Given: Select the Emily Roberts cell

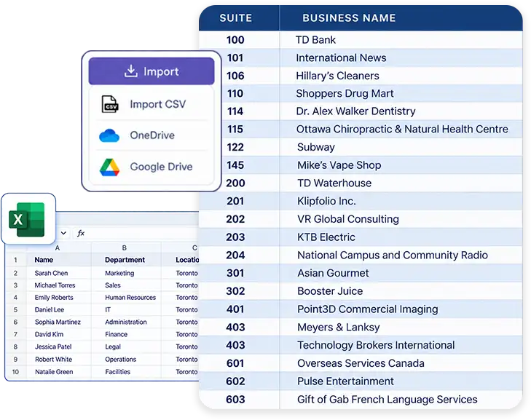Looking at the screenshot, I should click(58, 298).
